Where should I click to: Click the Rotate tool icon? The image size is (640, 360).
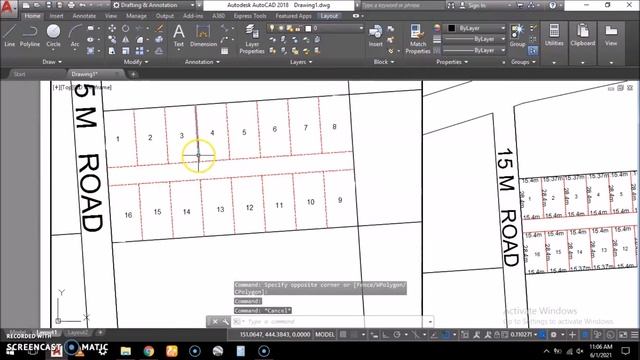[x=126, y=29]
